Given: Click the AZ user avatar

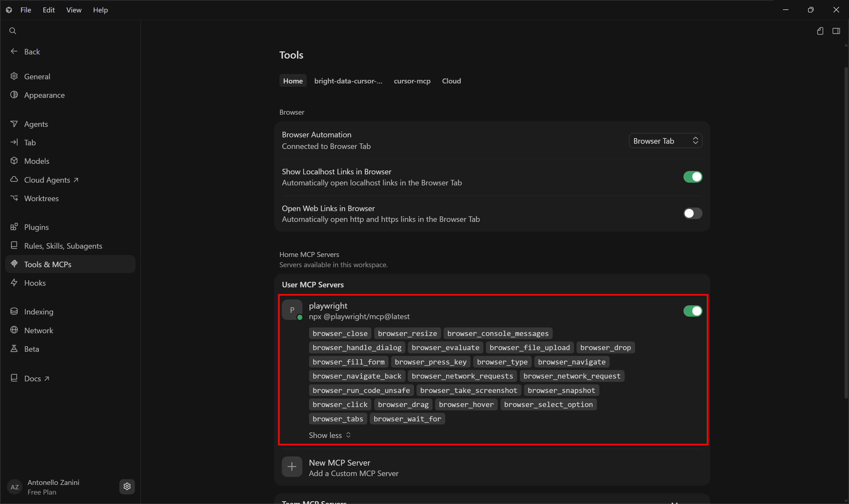Looking at the screenshot, I should point(15,487).
